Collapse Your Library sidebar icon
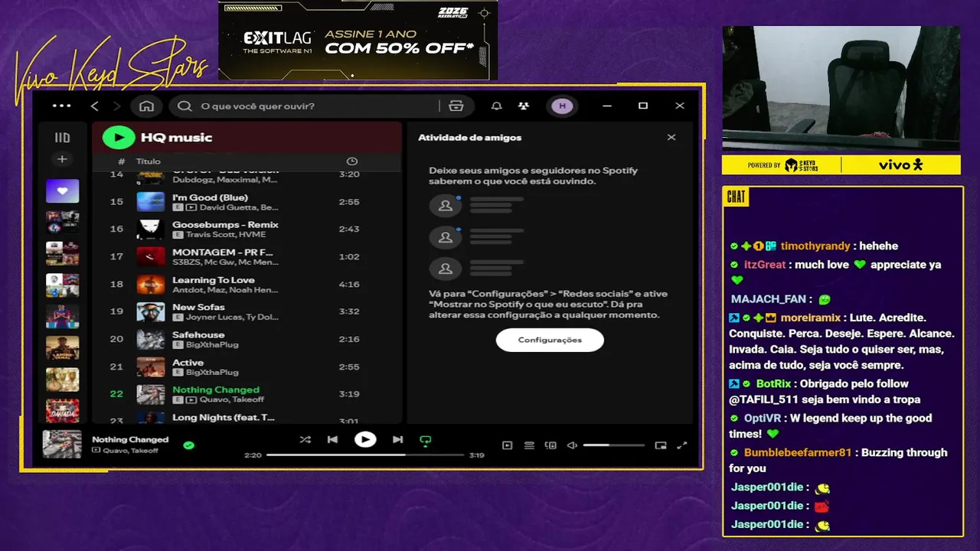The image size is (980, 551). (62, 138)
